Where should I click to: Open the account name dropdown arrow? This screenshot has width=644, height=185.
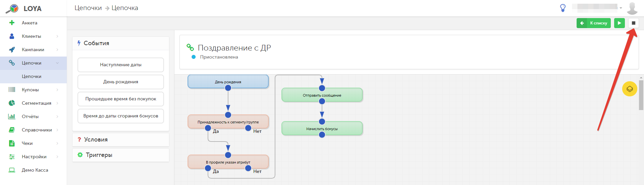[621, 8]
